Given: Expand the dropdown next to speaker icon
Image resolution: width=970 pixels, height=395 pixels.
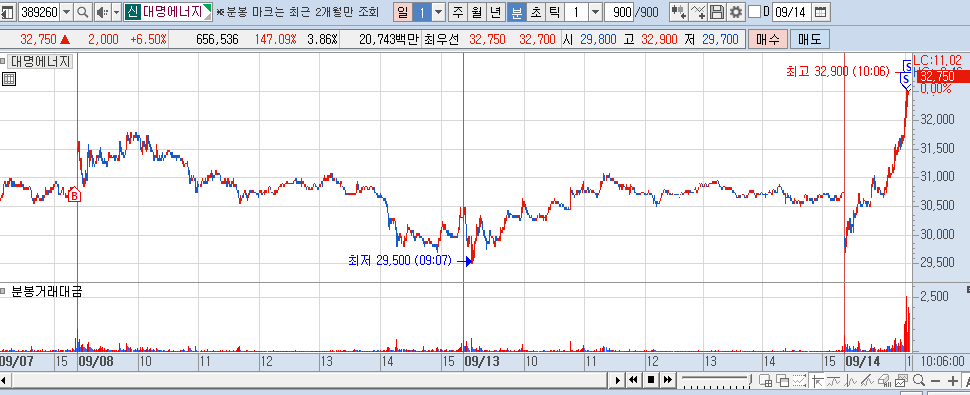Looking at the screenshot, I should tap(116, 12).
